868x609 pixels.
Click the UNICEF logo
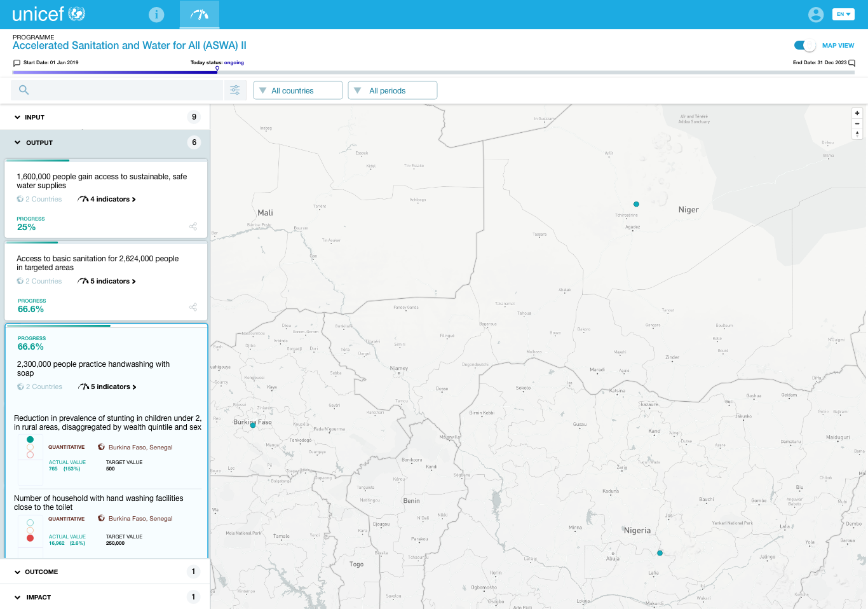tap(48, 14)
